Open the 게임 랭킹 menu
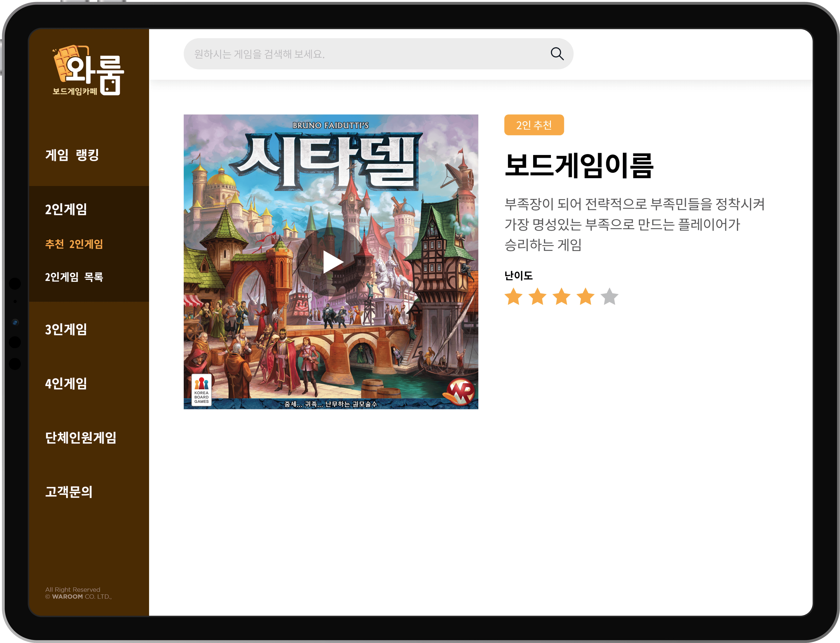 pyautogui.click(x=72, y=155)
